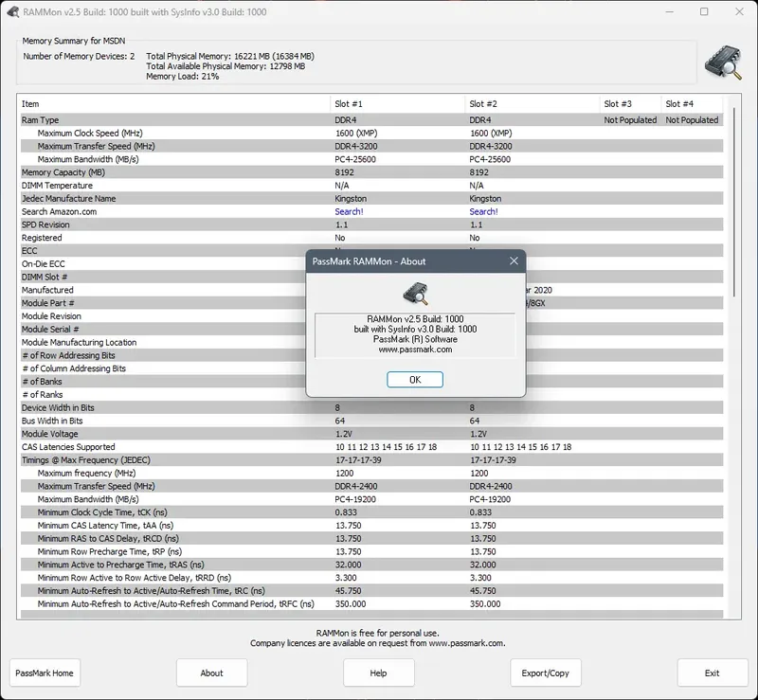
Task: Close the main RAMMon window
Action: coord(740,11)
